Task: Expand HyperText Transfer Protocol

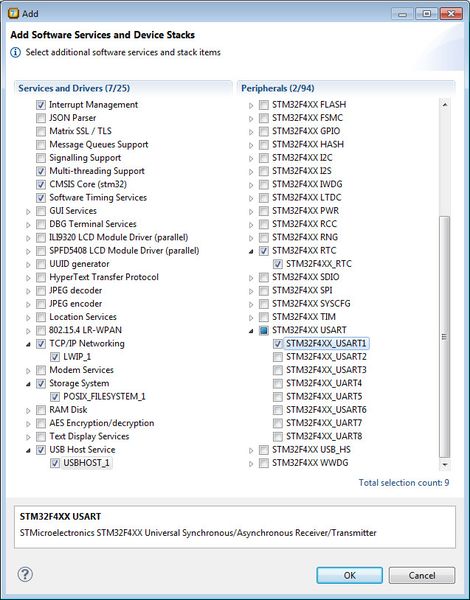Action: [28, 277]
